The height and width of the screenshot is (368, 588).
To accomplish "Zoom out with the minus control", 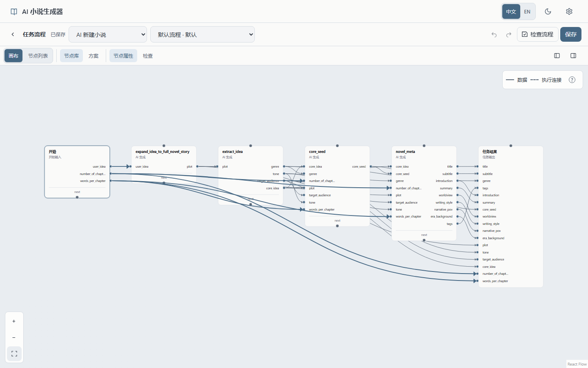I will [x=14, y=338].
